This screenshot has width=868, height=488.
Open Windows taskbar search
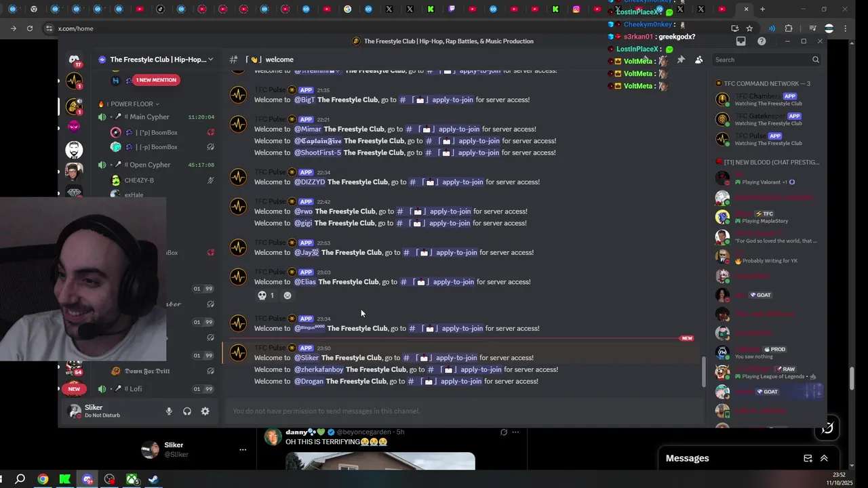point(20,479)
